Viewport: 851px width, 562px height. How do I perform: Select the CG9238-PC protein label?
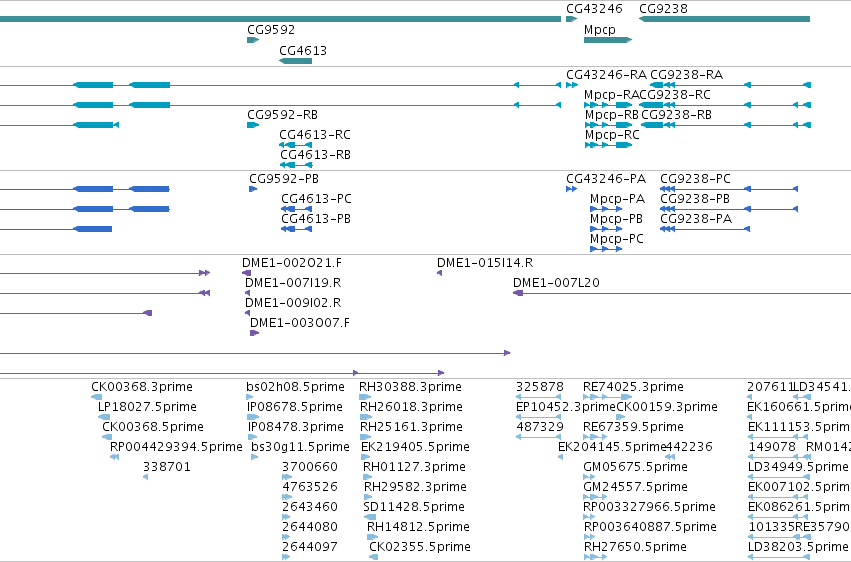[695, 178]
